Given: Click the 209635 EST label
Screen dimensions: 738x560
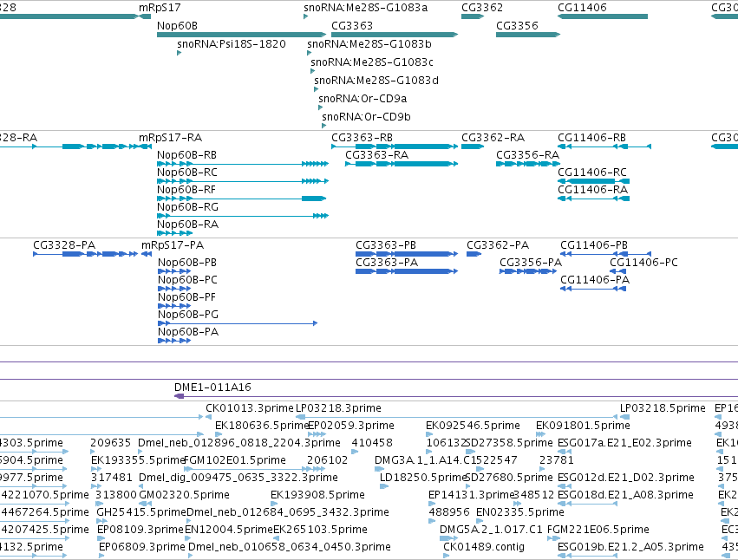Looking at the screenshot, I should tap(110, 443).
